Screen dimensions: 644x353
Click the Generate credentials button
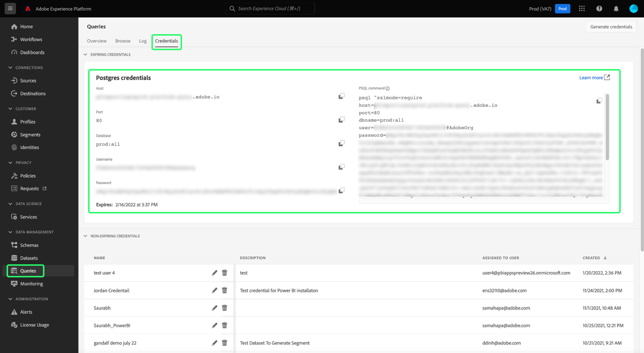click(611, 26)
